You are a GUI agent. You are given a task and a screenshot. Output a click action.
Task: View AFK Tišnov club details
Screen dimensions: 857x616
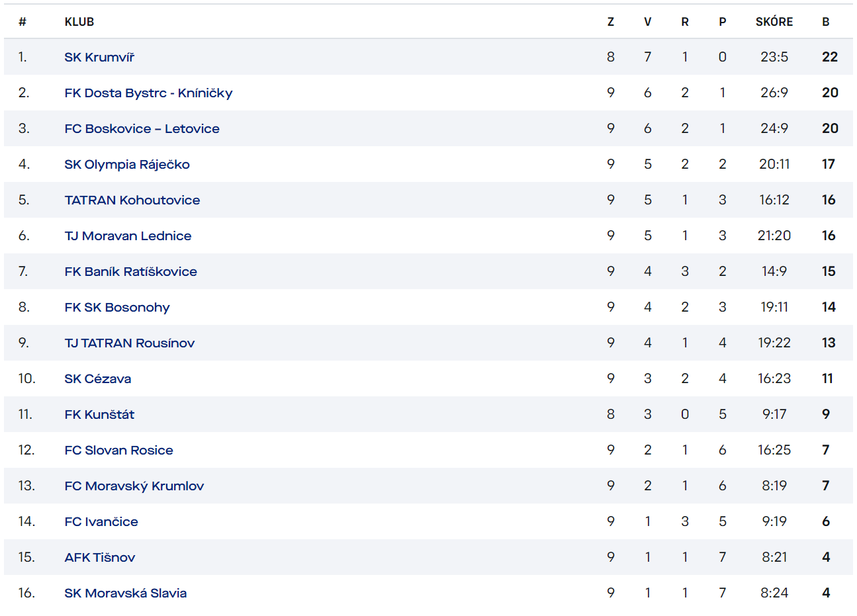tap(100, 557)
